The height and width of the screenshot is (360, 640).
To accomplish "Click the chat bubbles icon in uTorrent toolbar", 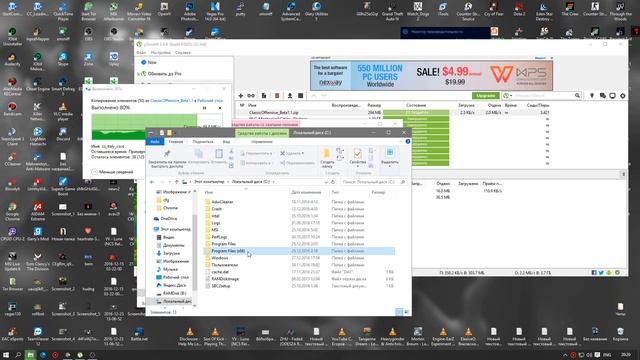I will [x=602, y=96].
